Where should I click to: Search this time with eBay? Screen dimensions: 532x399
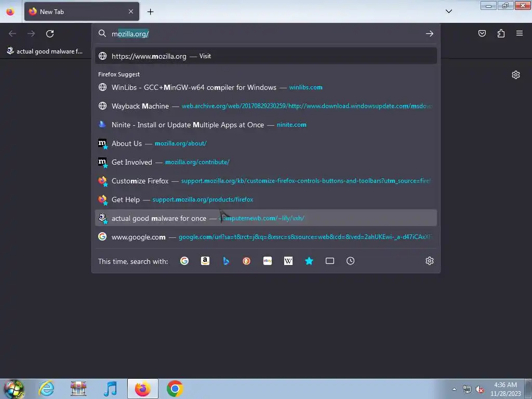tap(268, 261)
